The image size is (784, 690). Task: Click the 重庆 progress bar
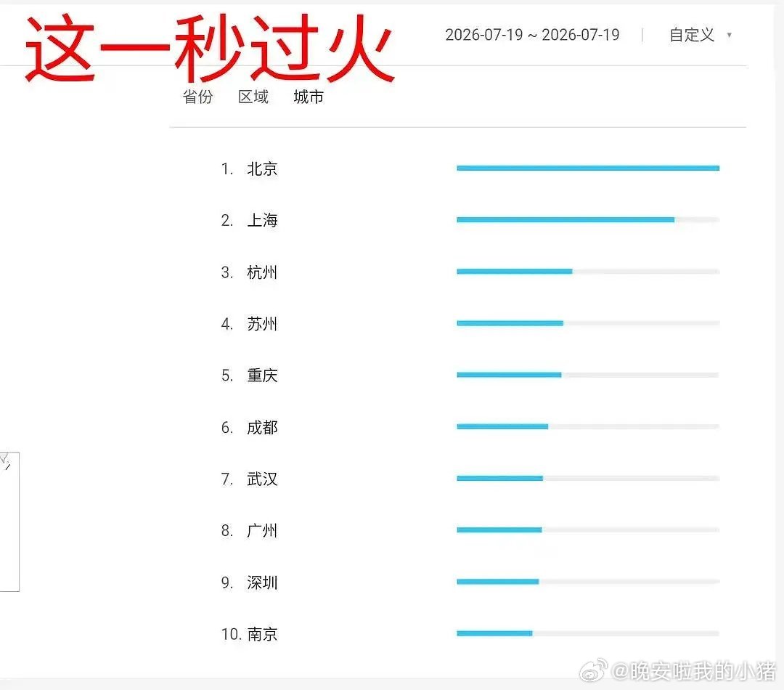click(588, 375)
